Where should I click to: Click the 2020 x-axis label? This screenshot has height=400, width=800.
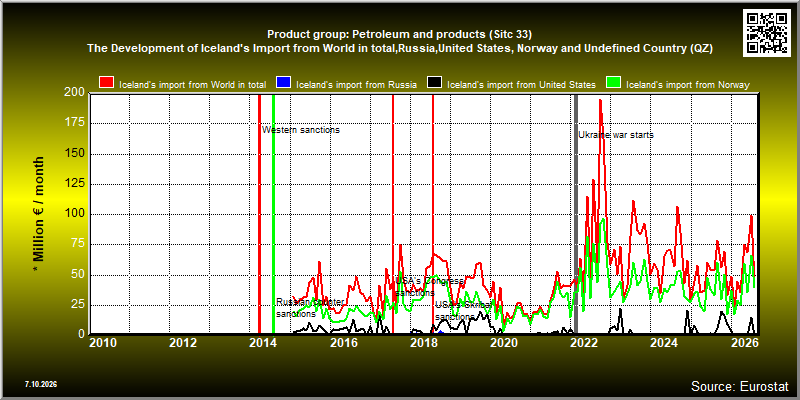(504, 343)
